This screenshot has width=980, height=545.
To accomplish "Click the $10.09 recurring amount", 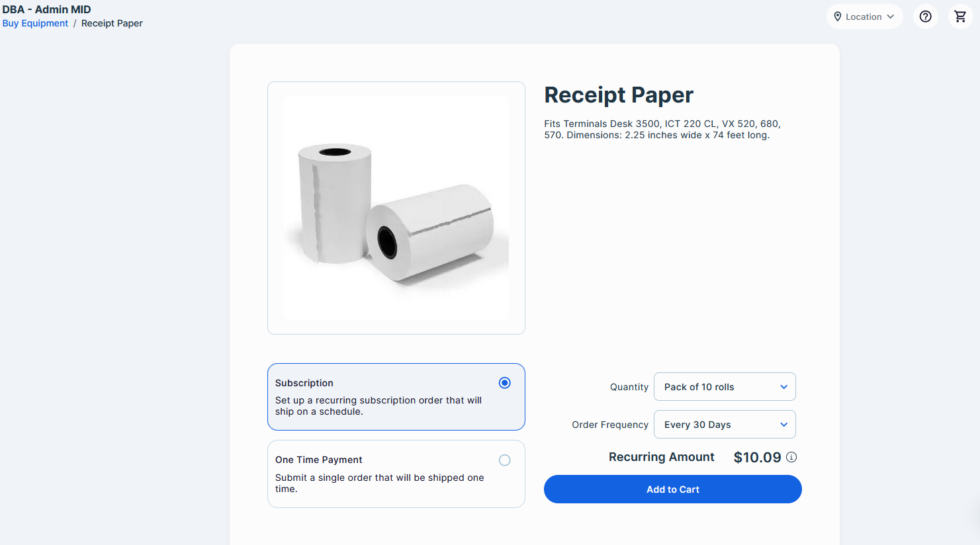I will point(757,457).
